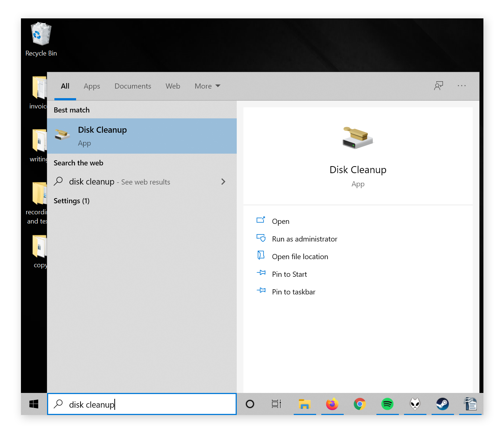Click the Cortana circle icon

(x=250, y=404)
